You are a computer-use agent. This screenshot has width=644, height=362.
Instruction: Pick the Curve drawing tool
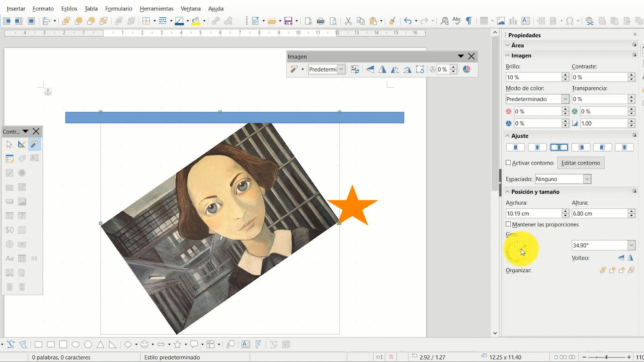pyautogui.click(x=10, y=344)
